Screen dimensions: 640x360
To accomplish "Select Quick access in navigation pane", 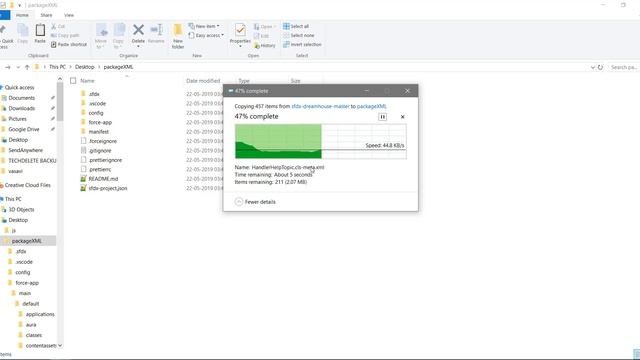I will [x=19, y=87].
